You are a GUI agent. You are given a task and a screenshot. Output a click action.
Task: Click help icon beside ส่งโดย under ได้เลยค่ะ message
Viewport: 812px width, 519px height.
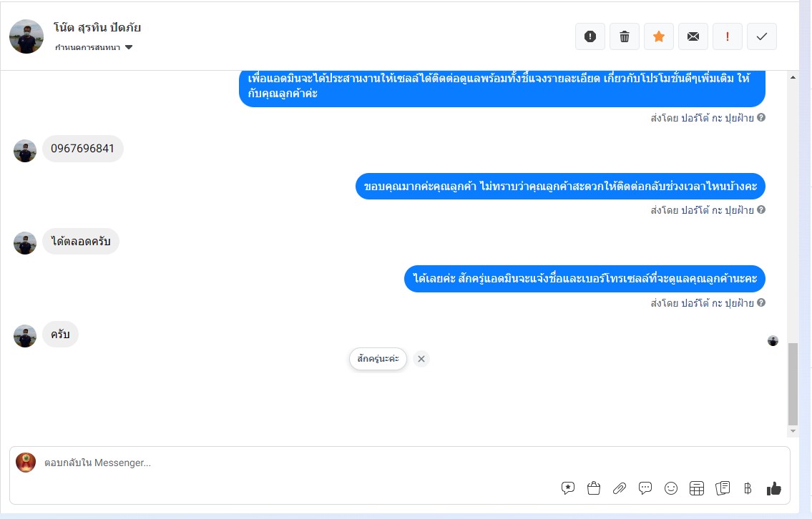click(x=761, y=302)
